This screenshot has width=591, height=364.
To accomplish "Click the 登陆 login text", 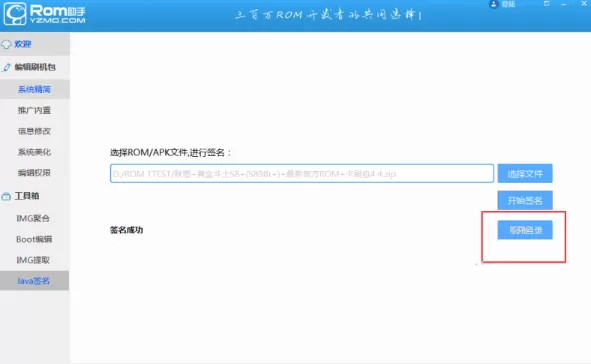I will (x=508, y=4).
